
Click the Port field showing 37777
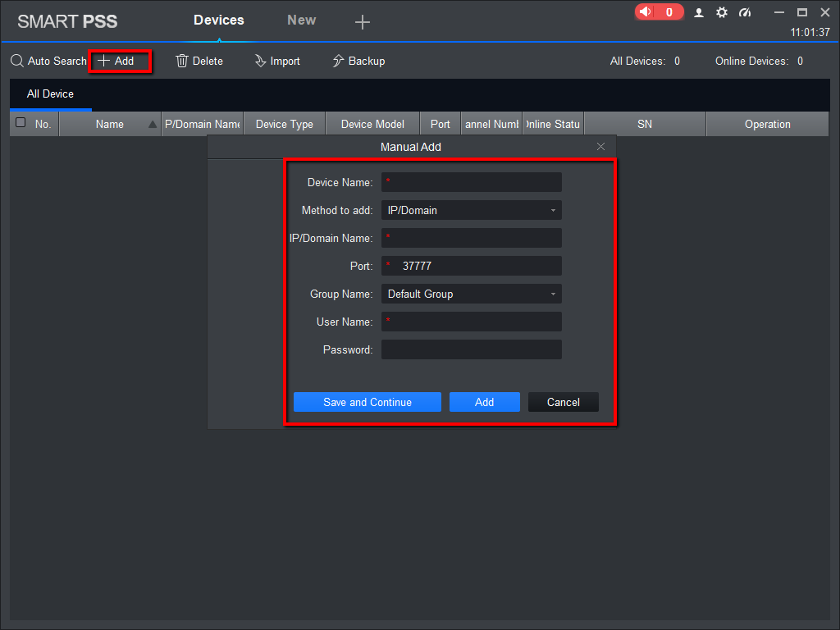(x=472, y=266)
